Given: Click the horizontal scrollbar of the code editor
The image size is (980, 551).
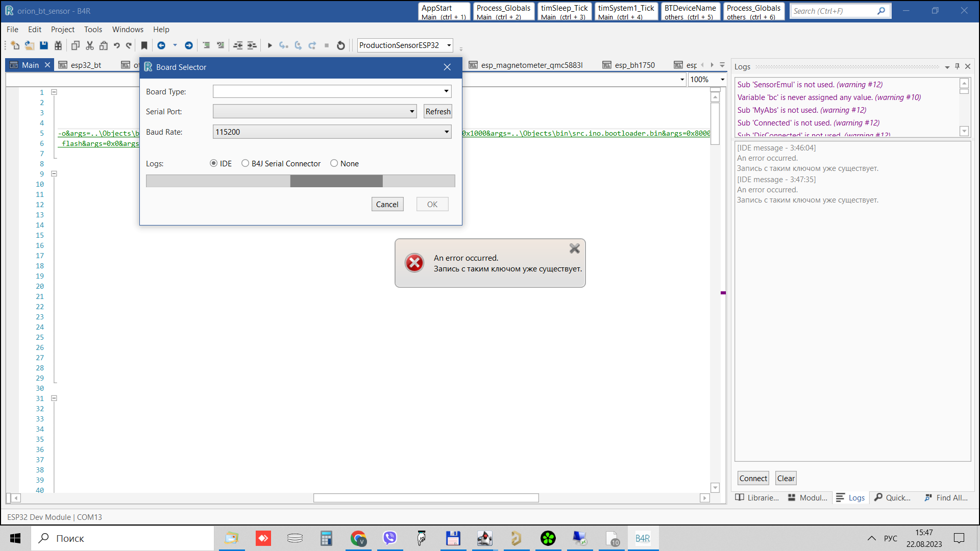Looking at the screenshot, I should coord(426,498).
